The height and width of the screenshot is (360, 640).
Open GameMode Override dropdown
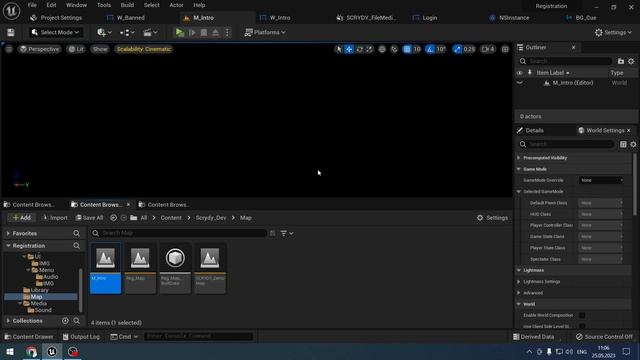click(601, 180)
